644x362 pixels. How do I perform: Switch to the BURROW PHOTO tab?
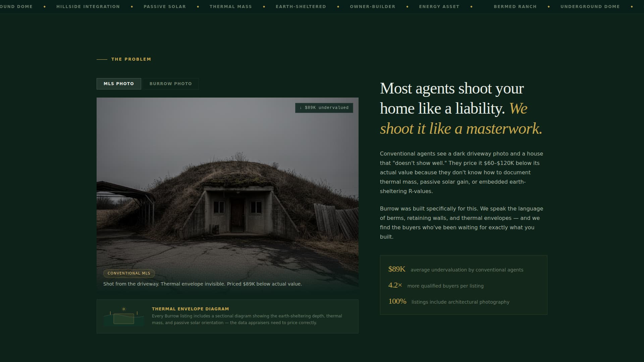pyautogui.click(x=171, y=83)
